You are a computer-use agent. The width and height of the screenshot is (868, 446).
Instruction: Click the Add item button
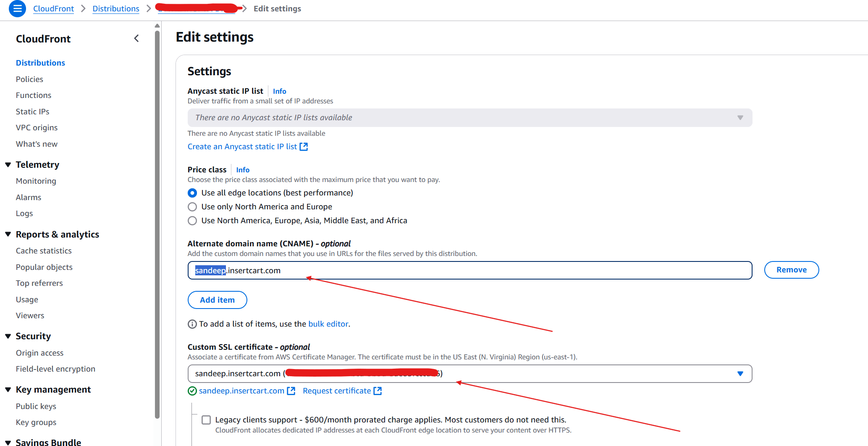click(217, 300)
